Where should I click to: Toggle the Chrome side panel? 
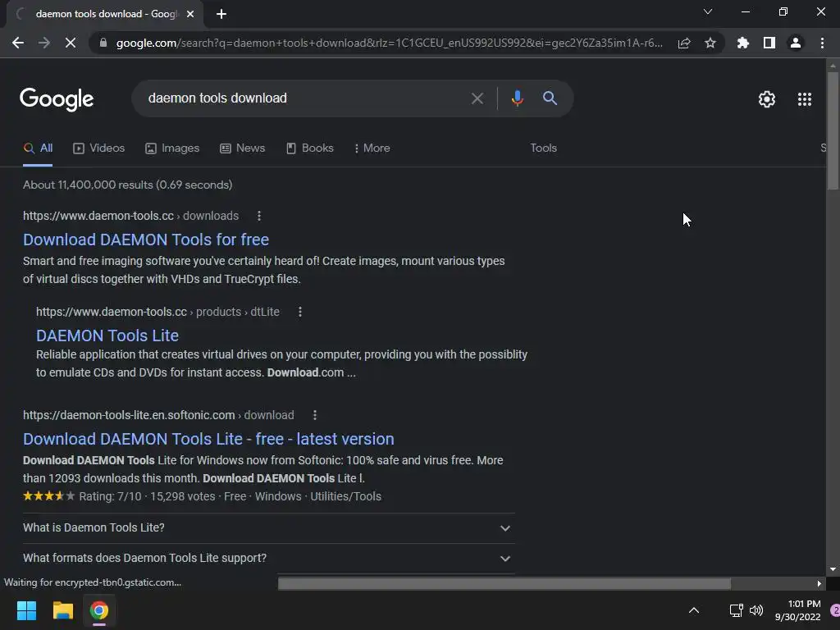(x=769, y=43)
